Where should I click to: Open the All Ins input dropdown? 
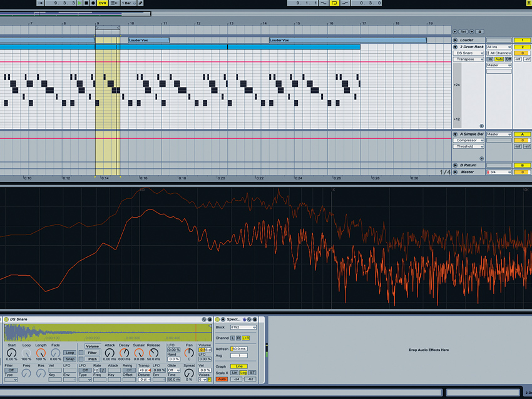(x=499, y=47)
